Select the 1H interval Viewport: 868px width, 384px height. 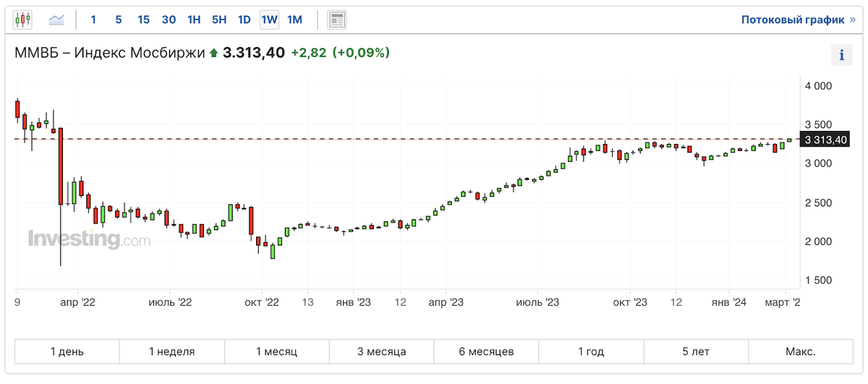[194, 20]
